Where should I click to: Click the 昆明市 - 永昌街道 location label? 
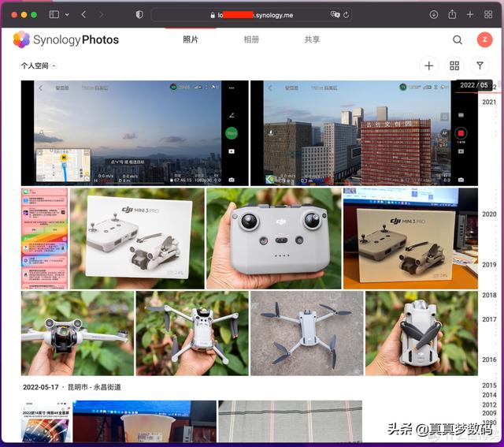point(94,387)
